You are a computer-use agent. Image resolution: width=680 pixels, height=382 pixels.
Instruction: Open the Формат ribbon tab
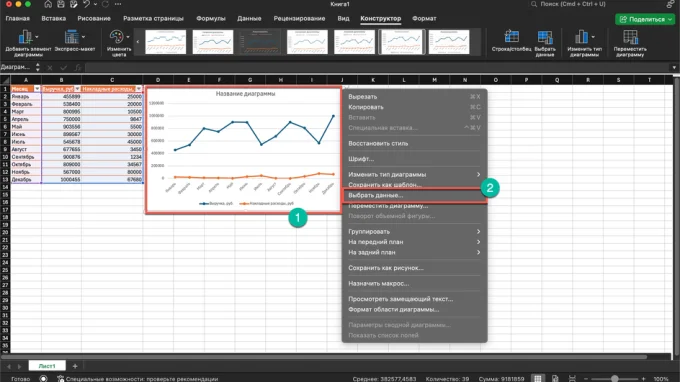coord(424,19)
